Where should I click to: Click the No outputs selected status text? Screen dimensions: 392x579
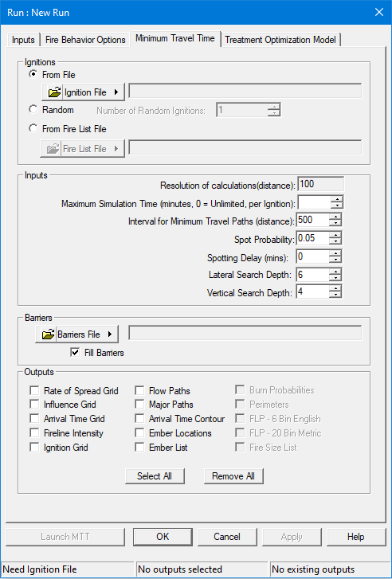[x=180, y=569]
